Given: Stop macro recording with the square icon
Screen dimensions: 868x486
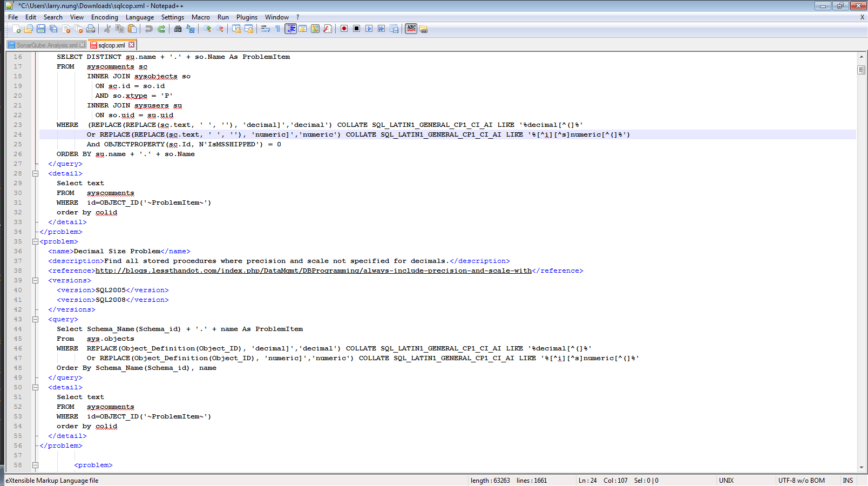Looking at the screenshot, I should pos(357,29).
